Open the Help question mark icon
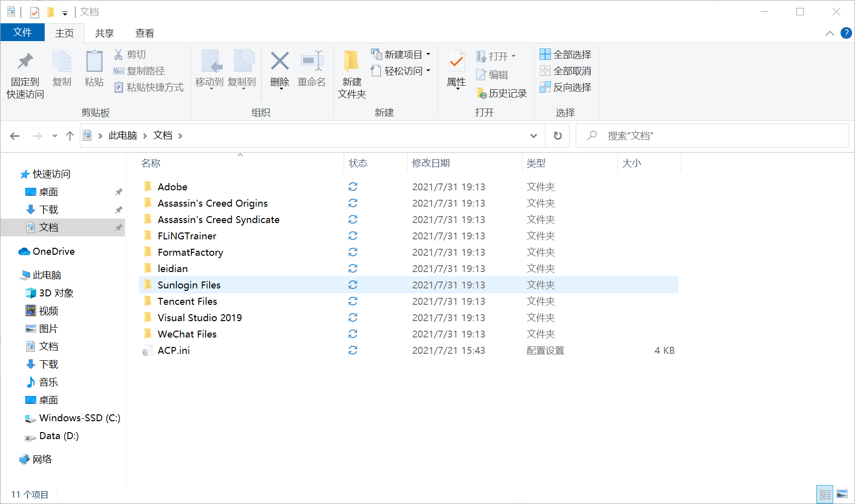This screenshot has height=504, width=855. (x=846, y=33)
